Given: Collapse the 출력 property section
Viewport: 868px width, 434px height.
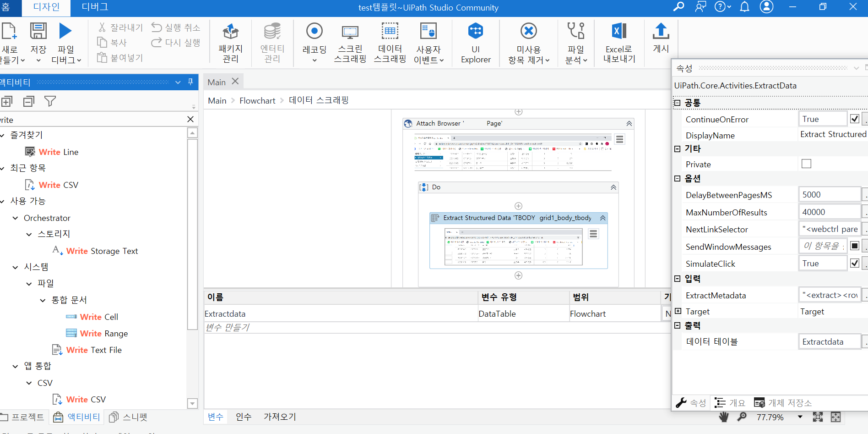Looking at the screenshot, I should point(677,325).
